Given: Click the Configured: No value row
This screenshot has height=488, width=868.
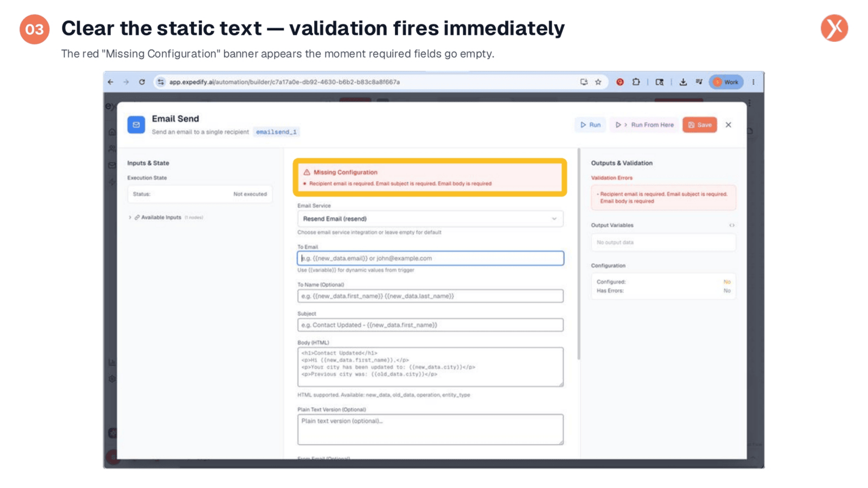Looking at the screenshot, I should click(x=663, y=282).
